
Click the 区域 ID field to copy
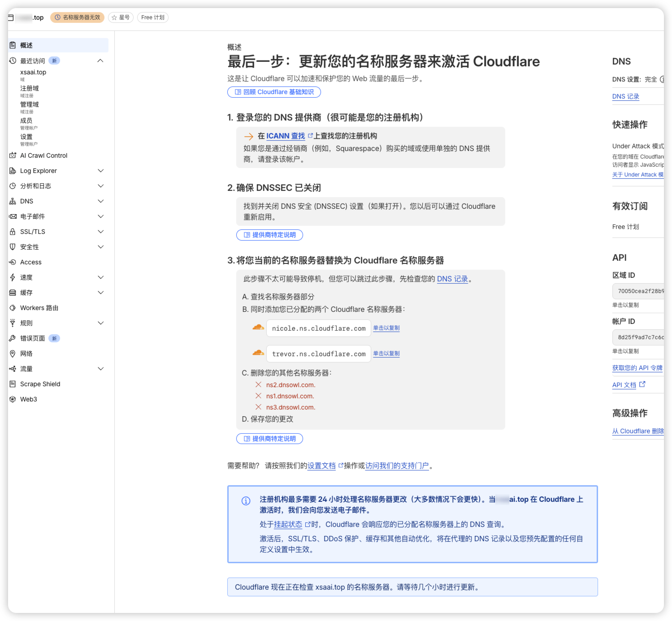639,291
